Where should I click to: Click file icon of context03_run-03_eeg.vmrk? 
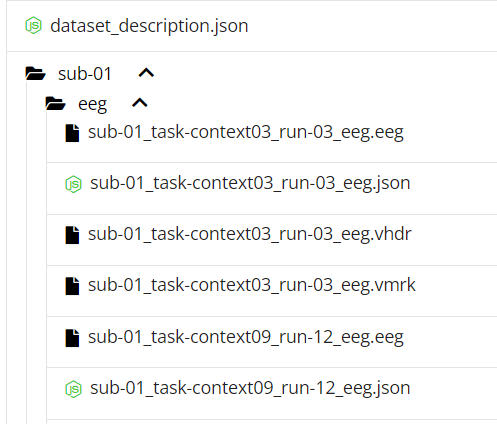72,286
